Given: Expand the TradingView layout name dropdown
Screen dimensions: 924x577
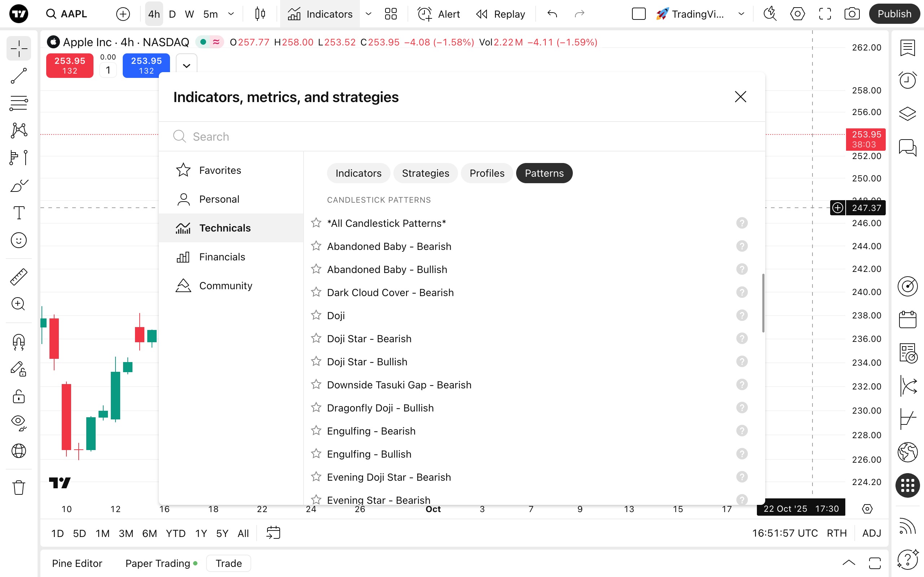Looking at the screenshot, I should [x=741, y=14].
